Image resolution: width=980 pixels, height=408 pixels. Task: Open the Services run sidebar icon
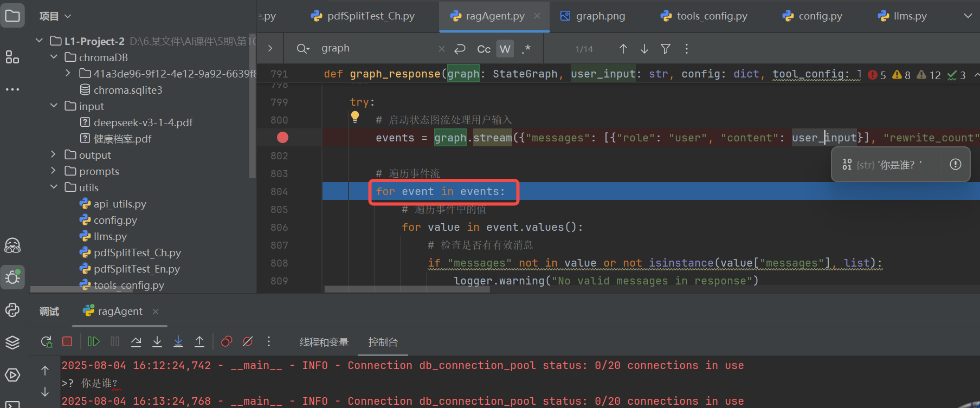[12, 375]
